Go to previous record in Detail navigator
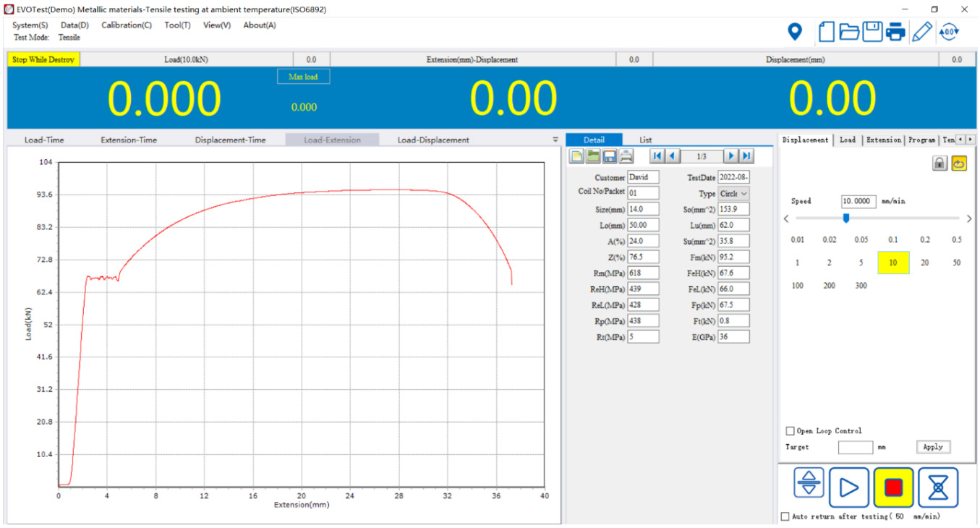The image size is (980, 528). 673,156
